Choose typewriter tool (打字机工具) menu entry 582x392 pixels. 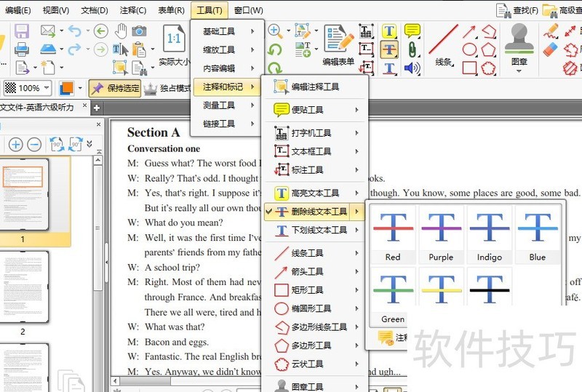click(315, 133)
